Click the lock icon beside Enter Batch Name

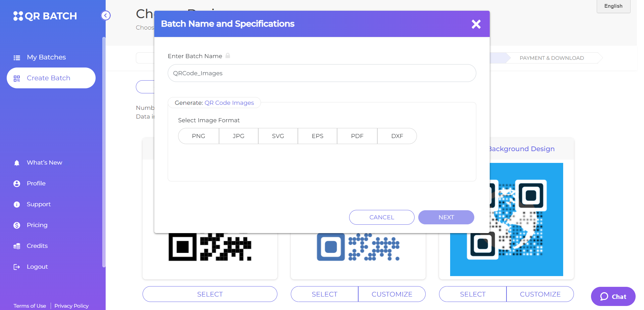228,55
